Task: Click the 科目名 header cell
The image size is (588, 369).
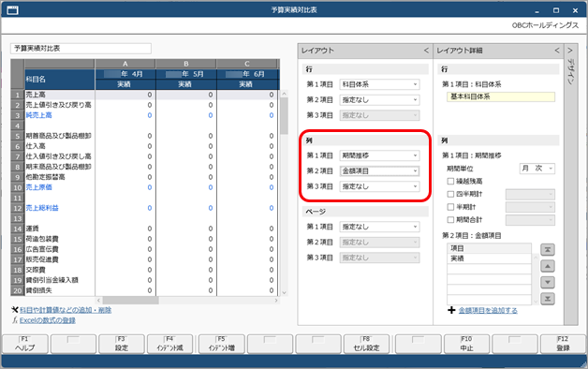Action: coord(60,79)
